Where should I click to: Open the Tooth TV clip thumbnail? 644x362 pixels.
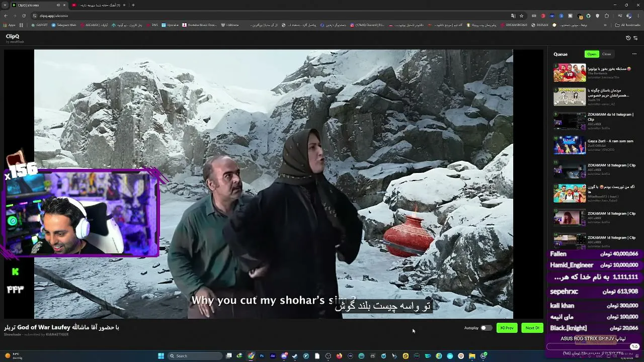(x=570, y=97)
